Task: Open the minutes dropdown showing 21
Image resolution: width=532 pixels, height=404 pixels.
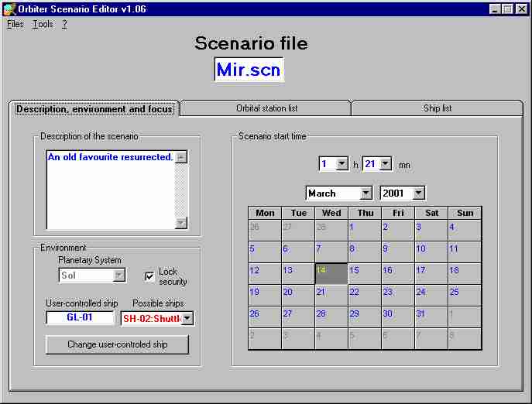Action: coord(386,164)
